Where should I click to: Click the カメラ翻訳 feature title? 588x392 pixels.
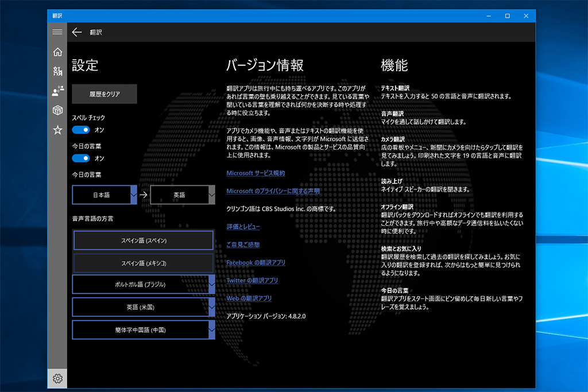(393, 139)
